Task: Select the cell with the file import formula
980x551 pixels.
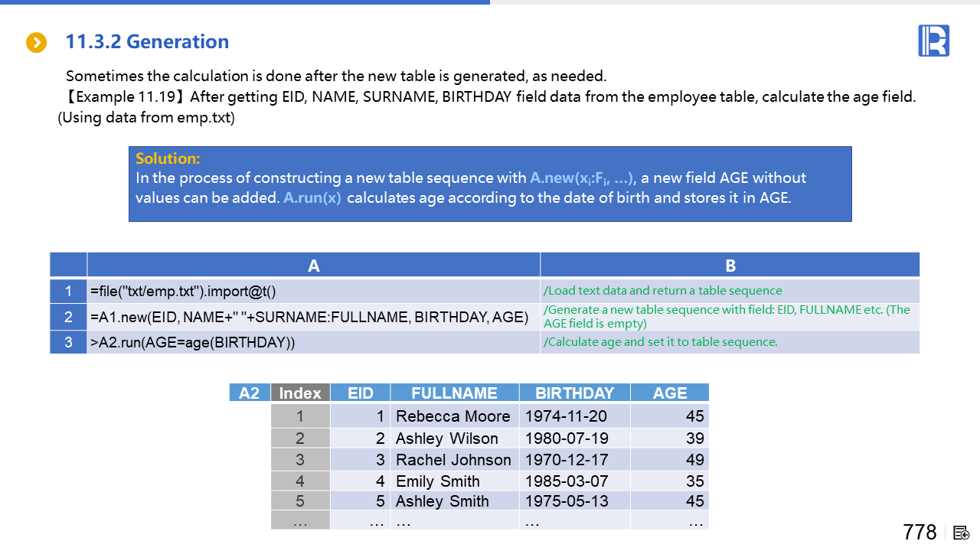Action: [x=313, y=292]
